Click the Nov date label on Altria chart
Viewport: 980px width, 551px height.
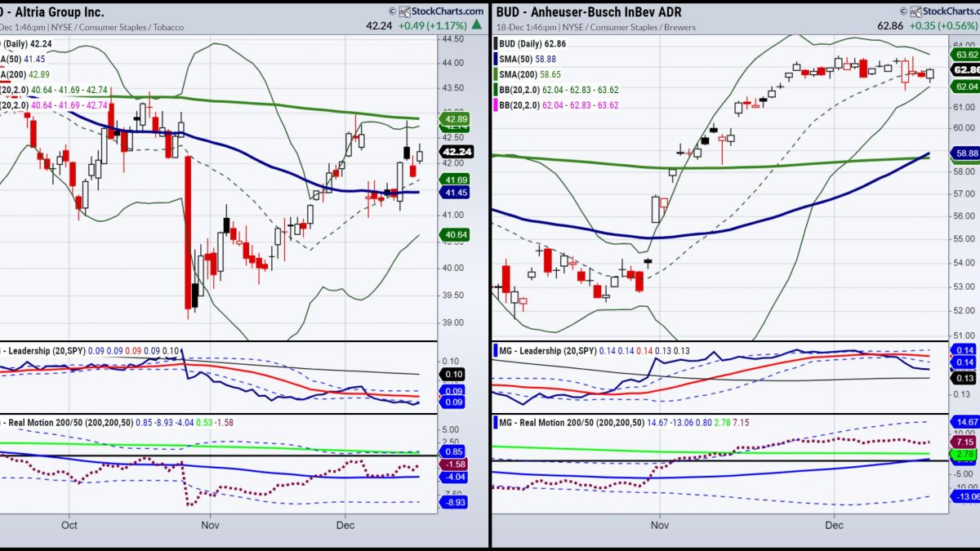coord(209,525)
